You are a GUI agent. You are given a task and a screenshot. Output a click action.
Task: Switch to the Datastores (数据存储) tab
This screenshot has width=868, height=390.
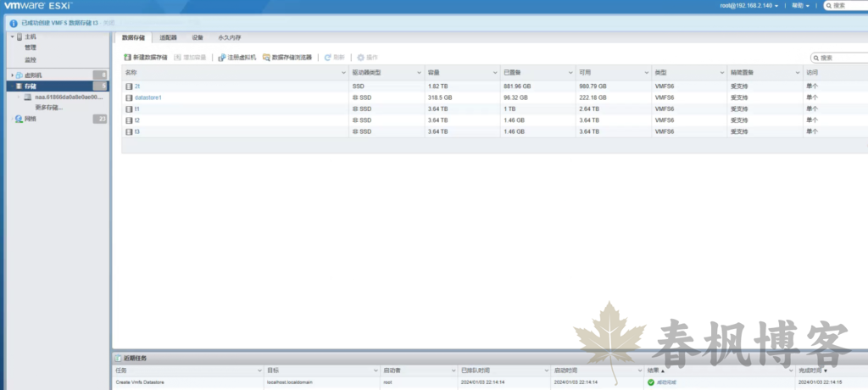point(133,37)
